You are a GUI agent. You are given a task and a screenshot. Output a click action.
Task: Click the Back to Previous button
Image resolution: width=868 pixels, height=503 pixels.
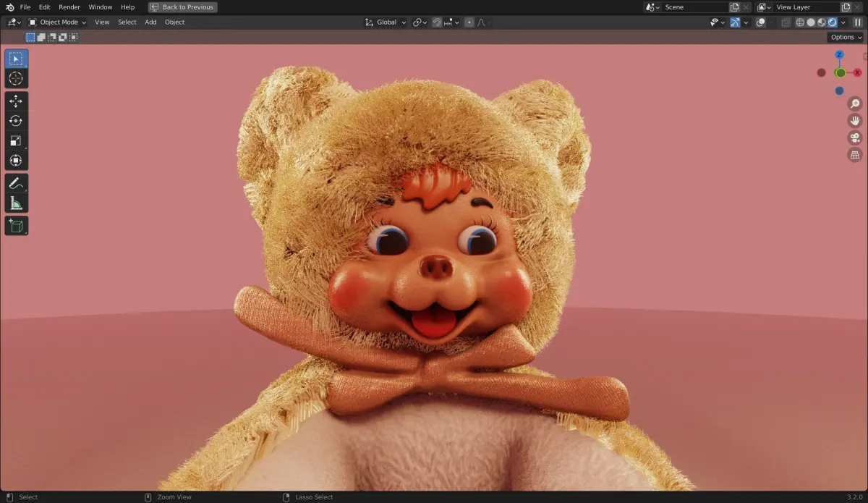point(182,7)
